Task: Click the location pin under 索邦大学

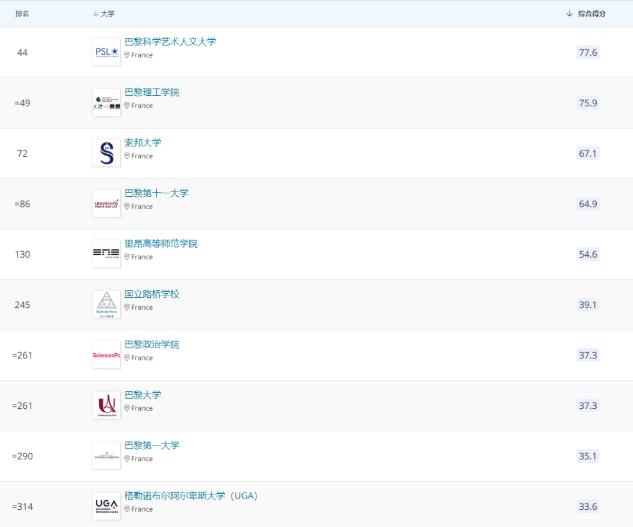Action: tap(127, 156)
